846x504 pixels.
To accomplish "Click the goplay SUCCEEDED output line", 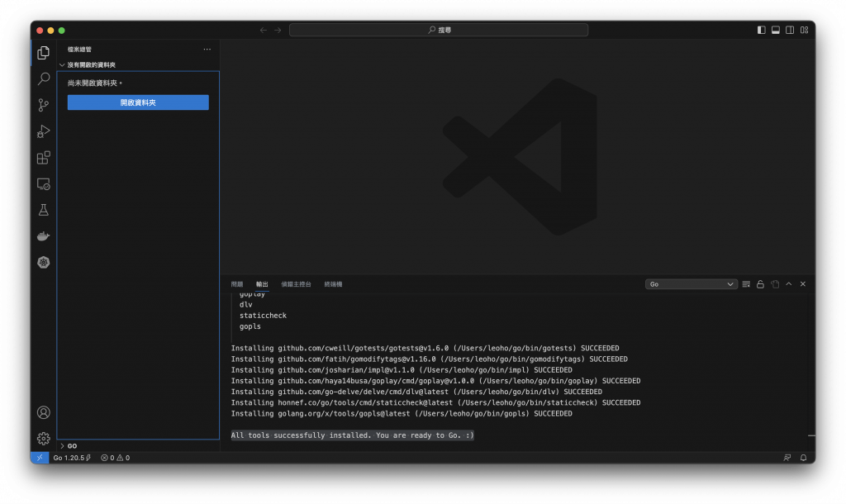I will tap(436, 381).
